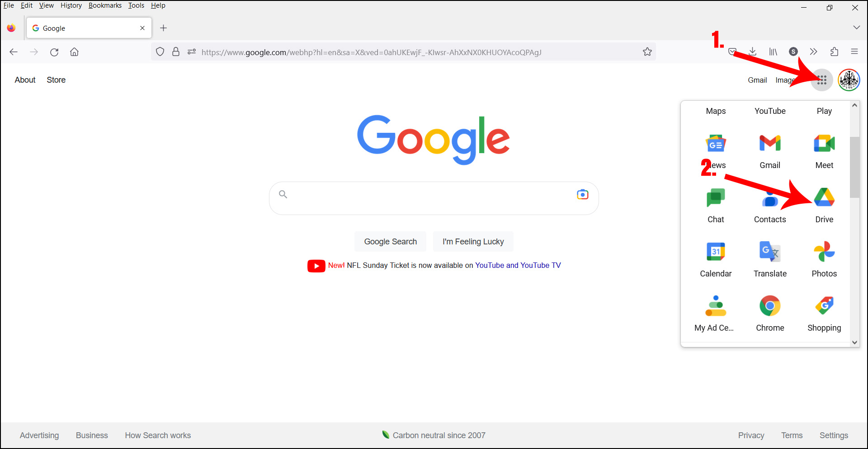Open YouTube and YouTube TV link
868x449 pixels.
pos(518,266)
